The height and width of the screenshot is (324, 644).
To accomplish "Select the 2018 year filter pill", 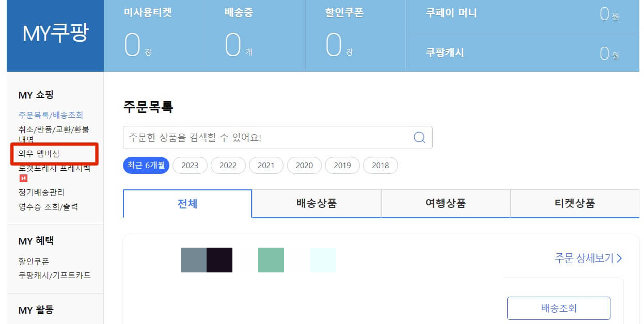I will [x=380, y=165].
